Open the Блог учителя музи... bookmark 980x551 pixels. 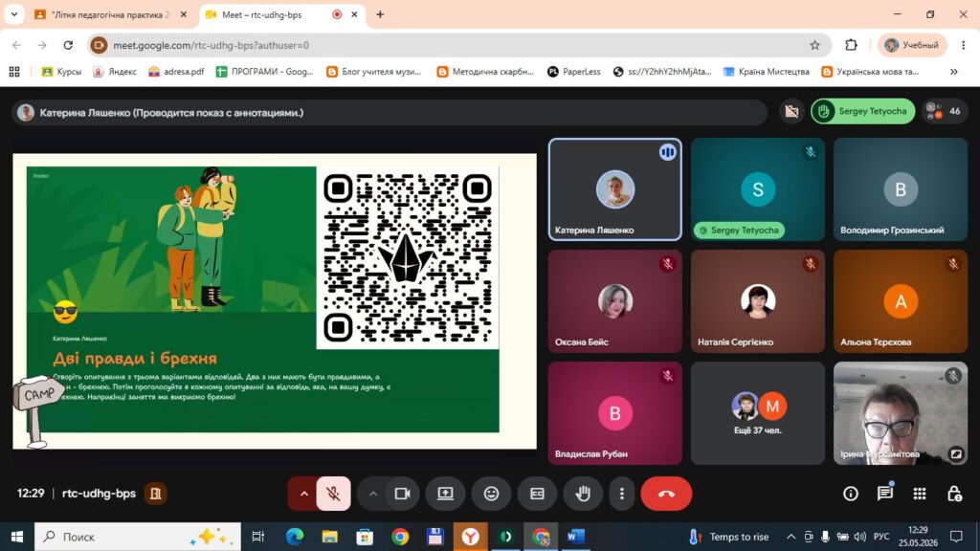pyautogui.click(x=374, y=72)
